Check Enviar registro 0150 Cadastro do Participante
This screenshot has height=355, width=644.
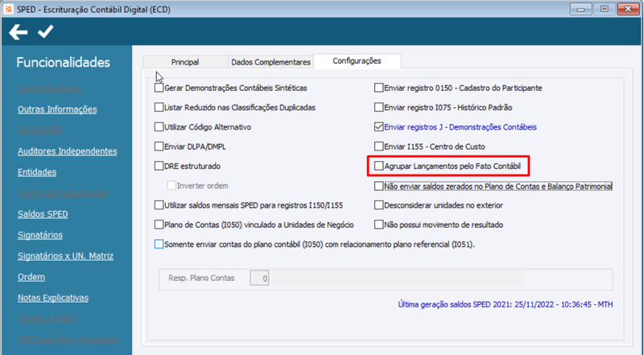[x=378, y=88]
